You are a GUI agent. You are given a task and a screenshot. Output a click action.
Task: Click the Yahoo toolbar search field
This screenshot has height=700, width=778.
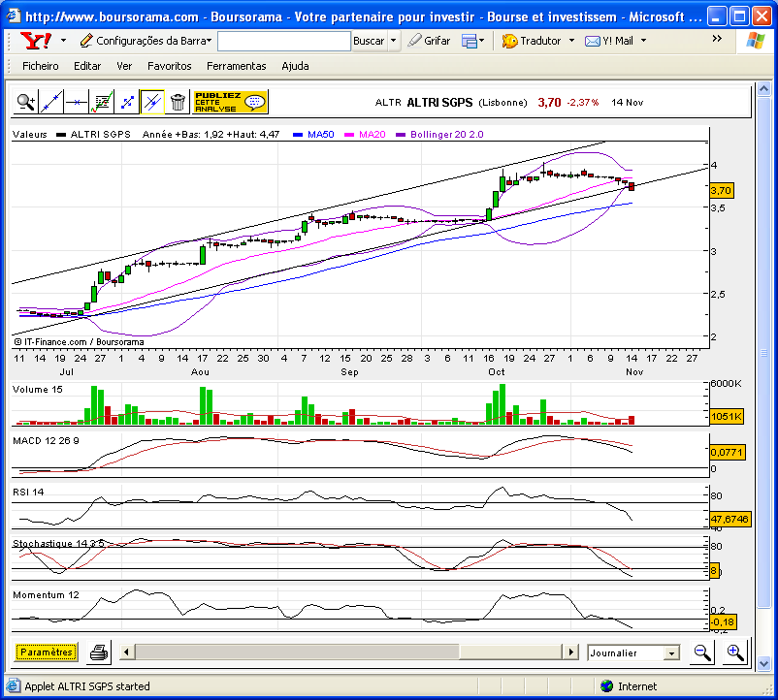(284, 41)
